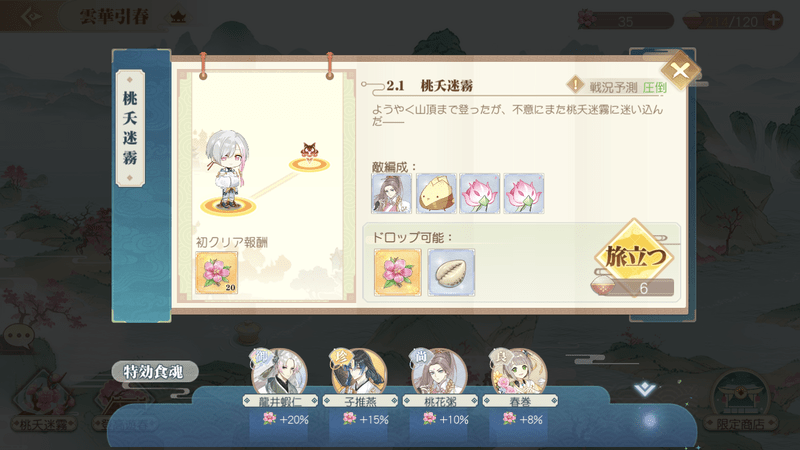View the first clear reward flower item
This screenshot has height=450, width=800.
pos(216,273)
